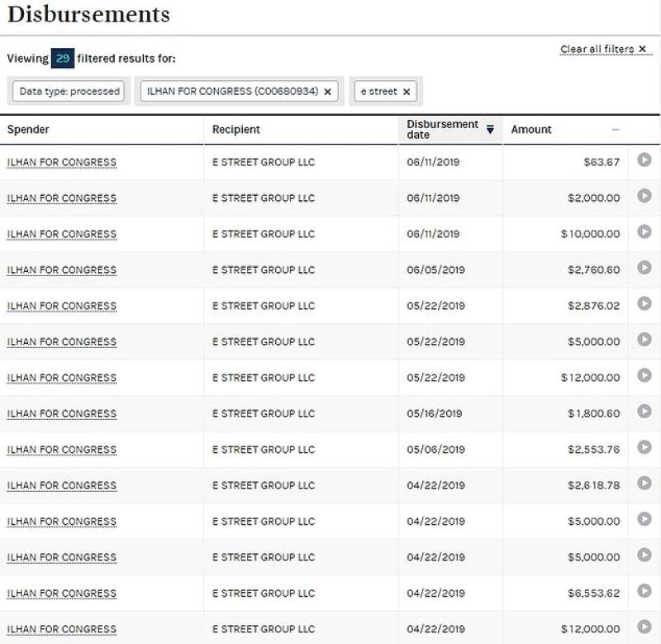Select E STREET GROUP LLC in the $63.67 row
The image size is (661, 644).
tap(264, 162)
